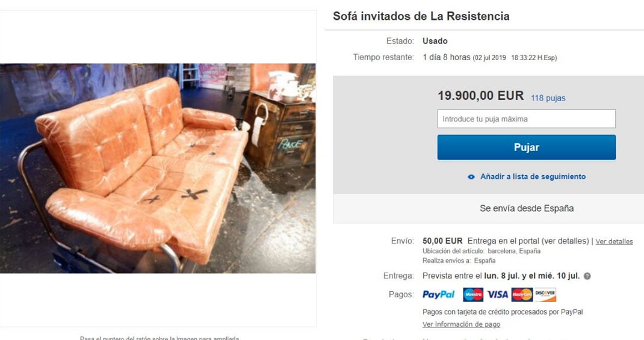Open Ver detalles shipping link
This screenshot has width=644, height=340.
click(614, 241)
